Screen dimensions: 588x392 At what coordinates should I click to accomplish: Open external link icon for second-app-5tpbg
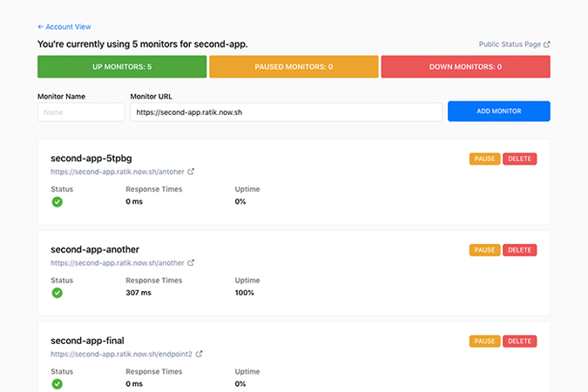[x=191, y=172]
